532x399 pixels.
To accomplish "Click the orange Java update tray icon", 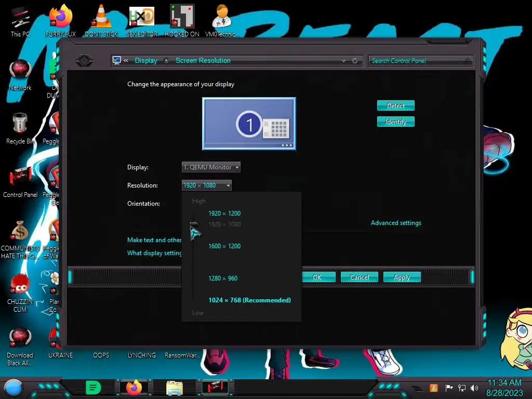I will point(434,388).
